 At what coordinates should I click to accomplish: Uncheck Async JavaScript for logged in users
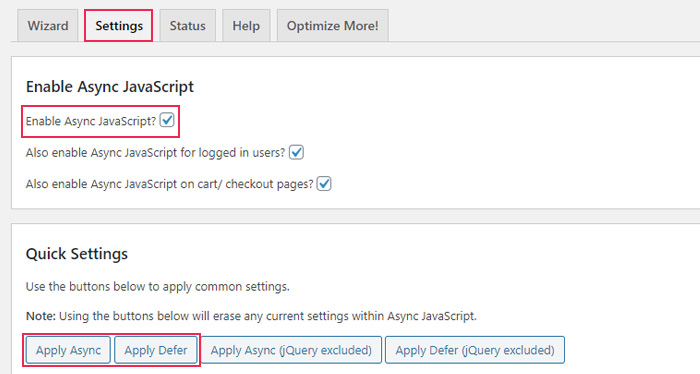point(296,152)
